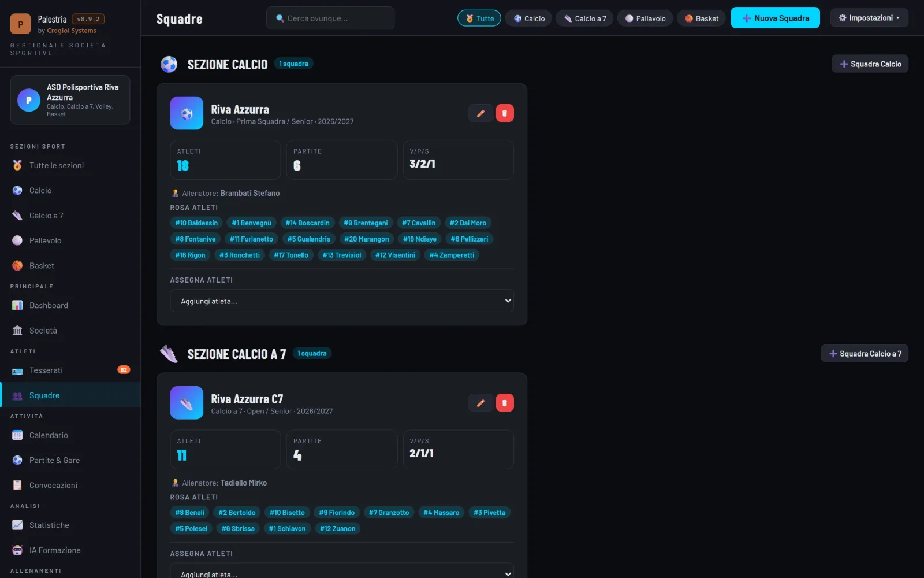Toggle the Calcio filter chip in top bar
The image size is (924, 578).
[528, 18]
